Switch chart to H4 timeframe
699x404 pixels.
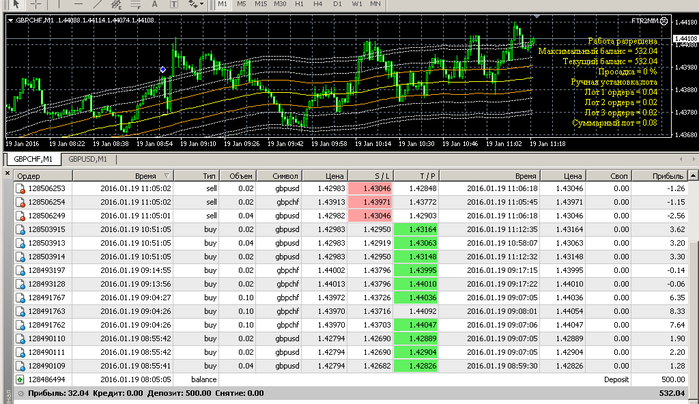coord(318,4)
